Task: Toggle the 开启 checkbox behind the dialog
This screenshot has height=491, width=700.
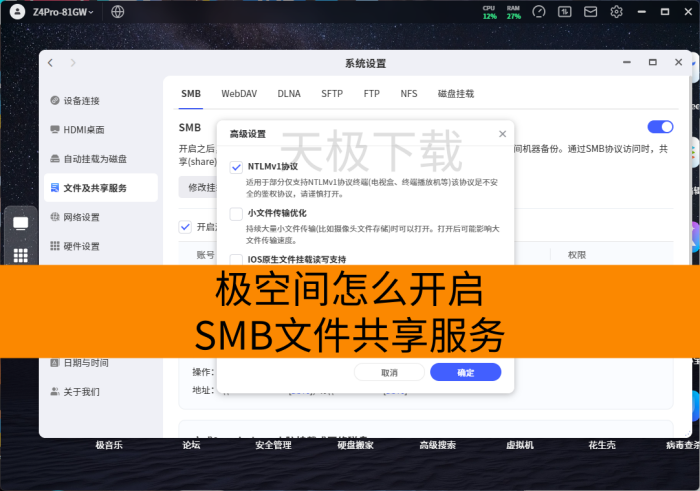Action: point(185,227)
